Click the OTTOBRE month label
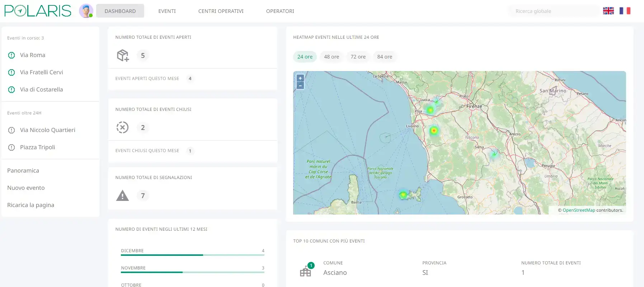644x287 pixels. tap(131, 285)
